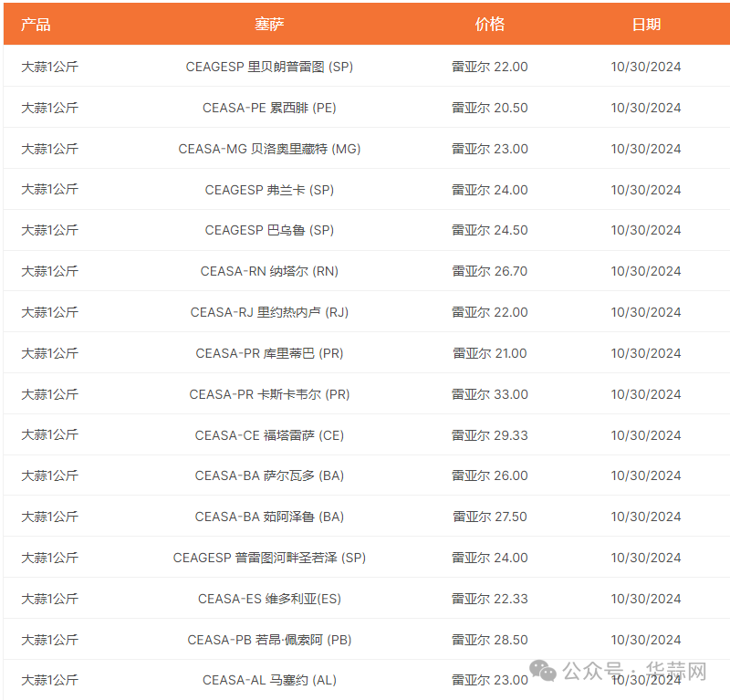The height and width of the screenshot is (700, 730).
Task: Click price in 弗兰卡 row
Action: point(490,190)
